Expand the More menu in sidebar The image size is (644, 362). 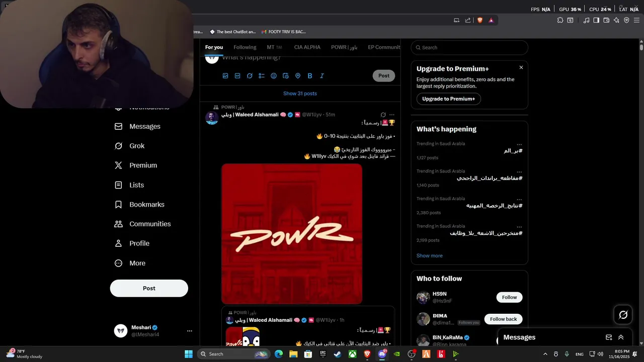point(130,263)
